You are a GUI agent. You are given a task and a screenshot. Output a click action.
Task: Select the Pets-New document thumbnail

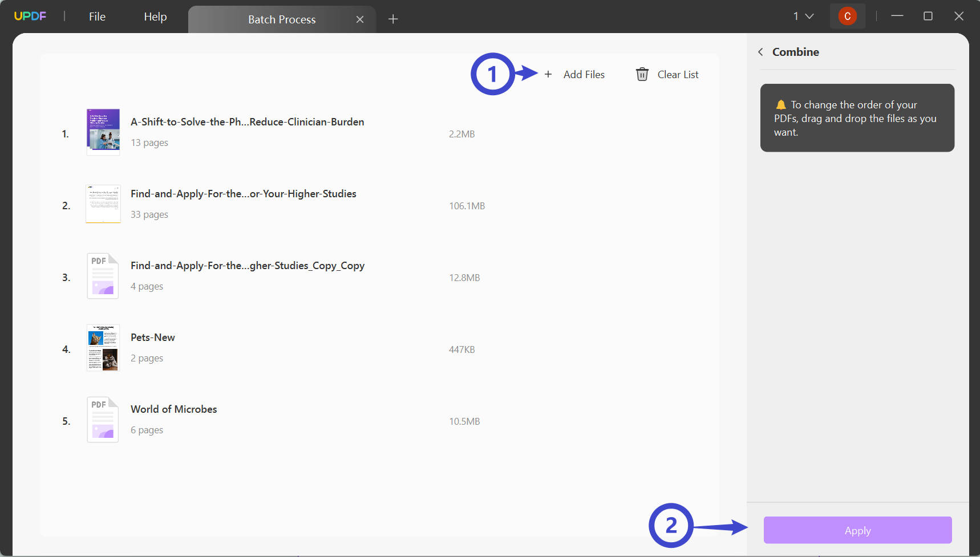coord(103,347)
